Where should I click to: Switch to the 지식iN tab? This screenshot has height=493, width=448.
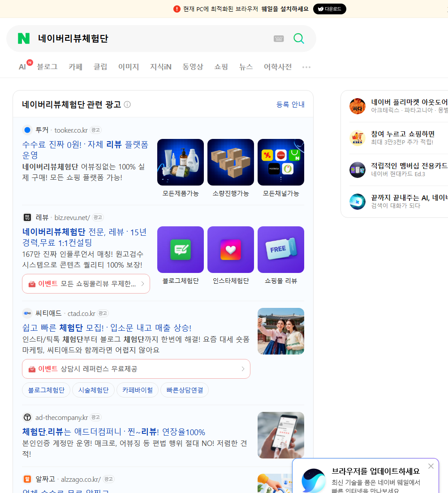[161, 67]
